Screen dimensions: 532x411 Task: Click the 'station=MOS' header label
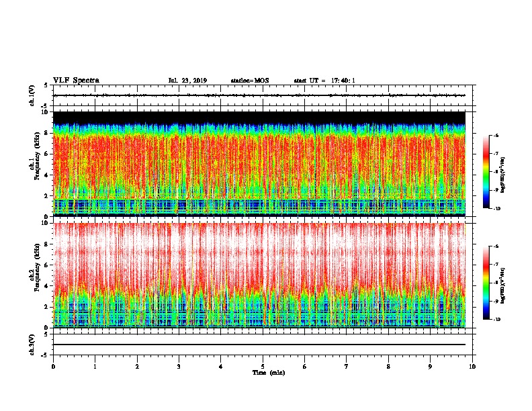(250, 81)
